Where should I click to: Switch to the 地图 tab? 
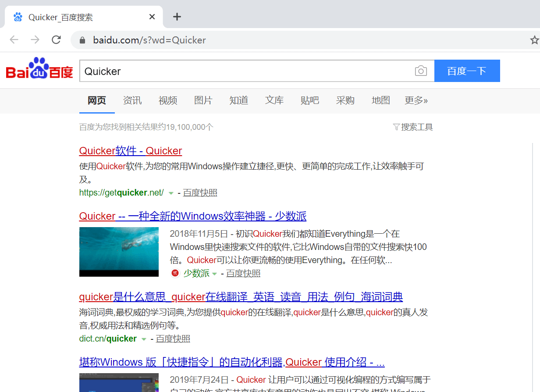coord(381,100)
